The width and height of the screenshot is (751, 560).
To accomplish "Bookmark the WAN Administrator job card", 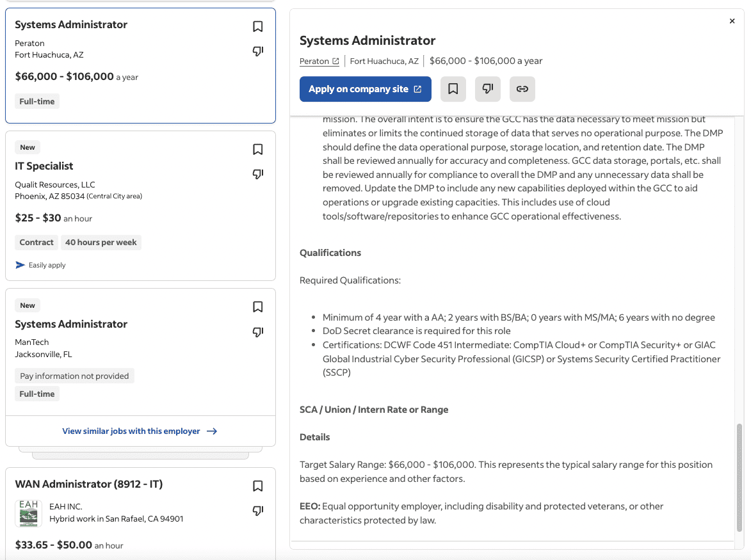I will 257,486.
